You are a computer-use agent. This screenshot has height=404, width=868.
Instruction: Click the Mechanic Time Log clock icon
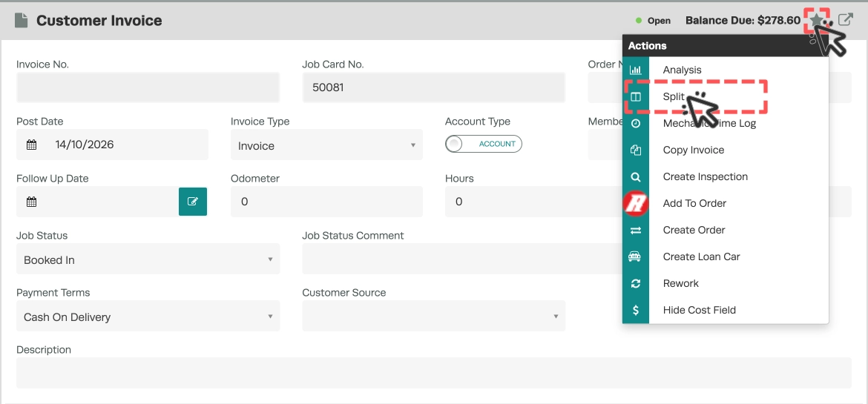636,123
